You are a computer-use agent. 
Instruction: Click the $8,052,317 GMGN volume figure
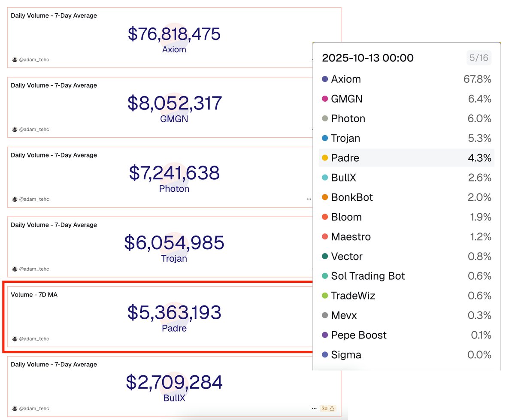point(175,103)
